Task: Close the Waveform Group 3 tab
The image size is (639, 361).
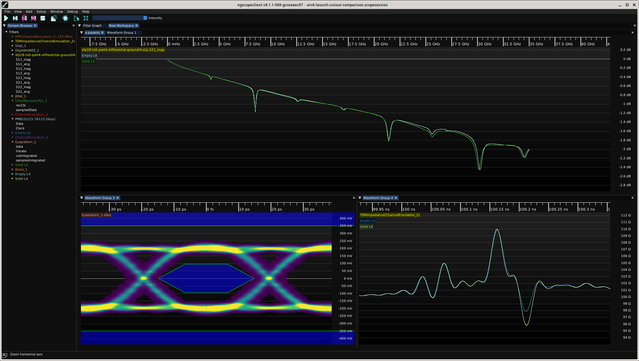Action: point(118,198)
